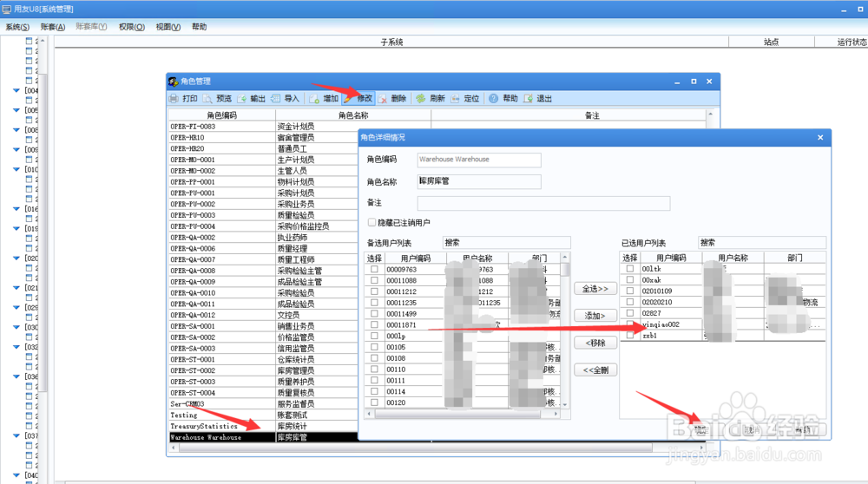
Task: Minimize the 角色管理 window
Action: click(677, 82)
